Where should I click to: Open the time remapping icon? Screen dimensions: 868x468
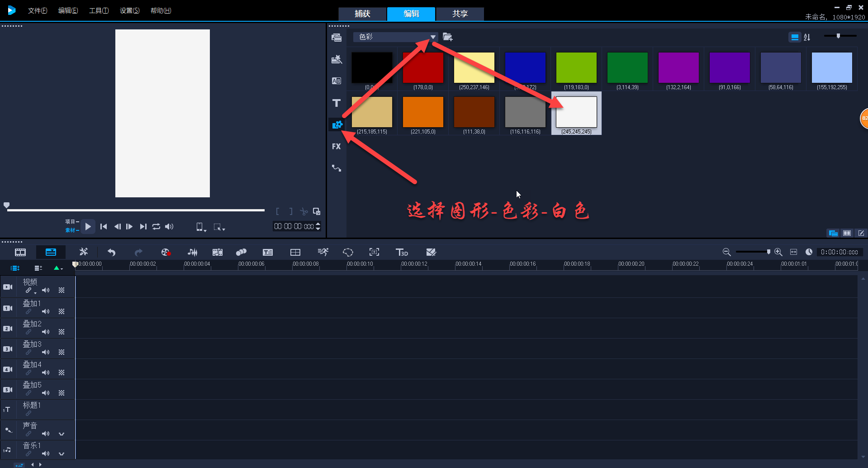[323, 252]
